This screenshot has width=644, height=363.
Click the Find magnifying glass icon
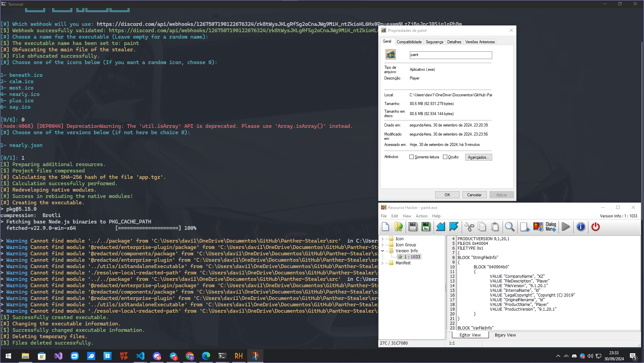click(x=510, y=227)
